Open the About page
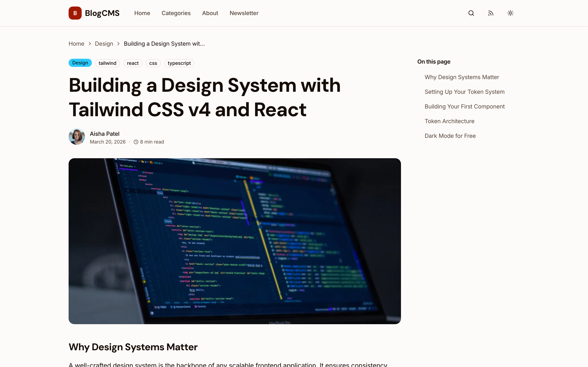The height and width of the screenshot is (367, 588). tap(210, 13)
